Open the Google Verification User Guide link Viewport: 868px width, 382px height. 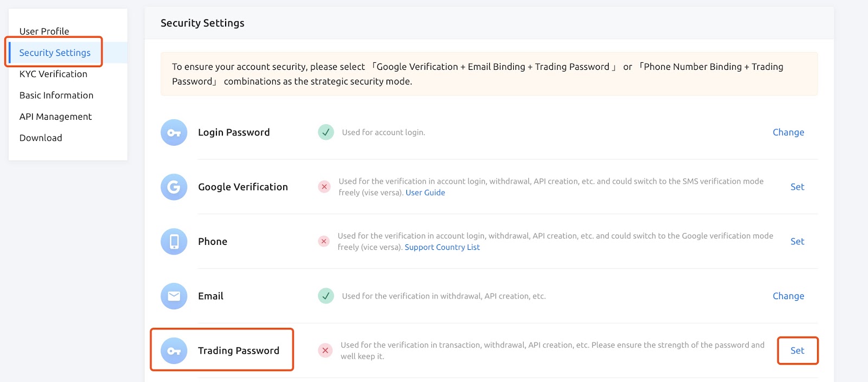click(x=425, y=193)
